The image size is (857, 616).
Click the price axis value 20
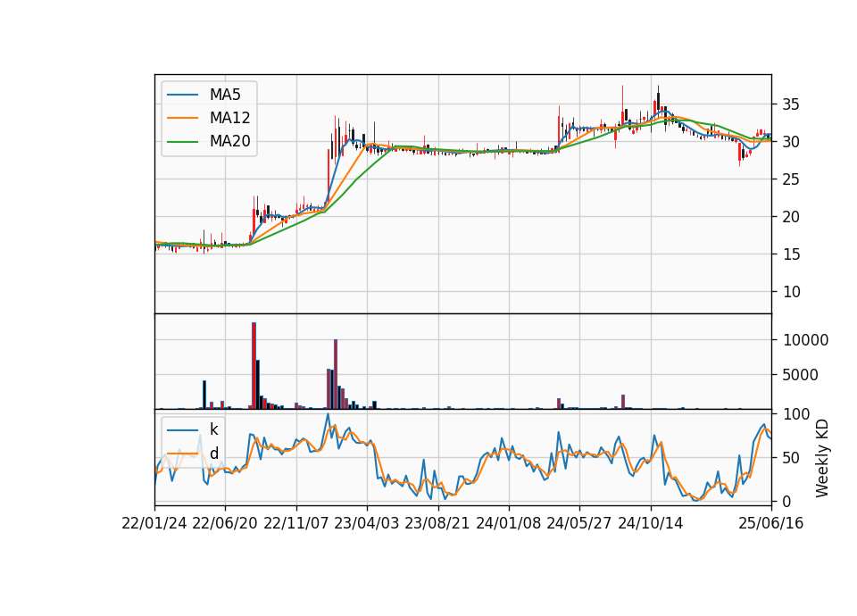point(791,217)
